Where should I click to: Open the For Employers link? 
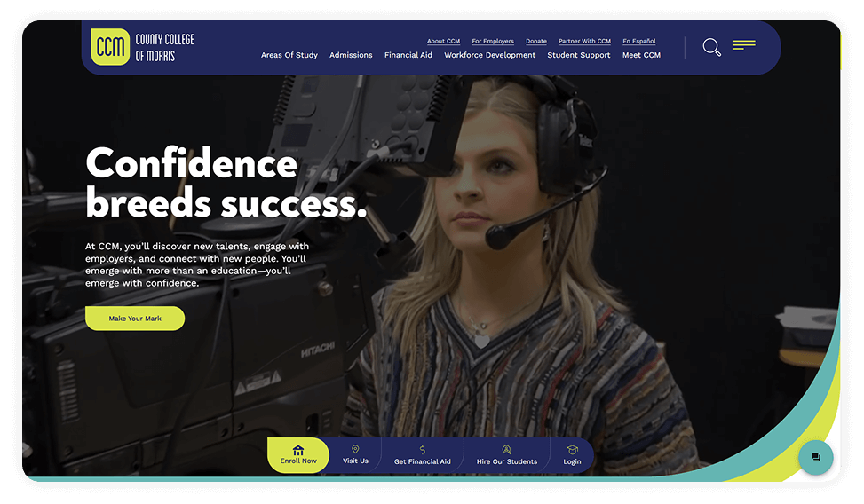[x=493, y=41]
